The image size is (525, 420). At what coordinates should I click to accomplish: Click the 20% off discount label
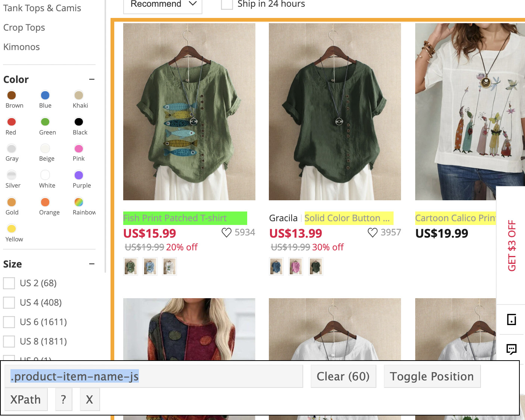[182, 247]
